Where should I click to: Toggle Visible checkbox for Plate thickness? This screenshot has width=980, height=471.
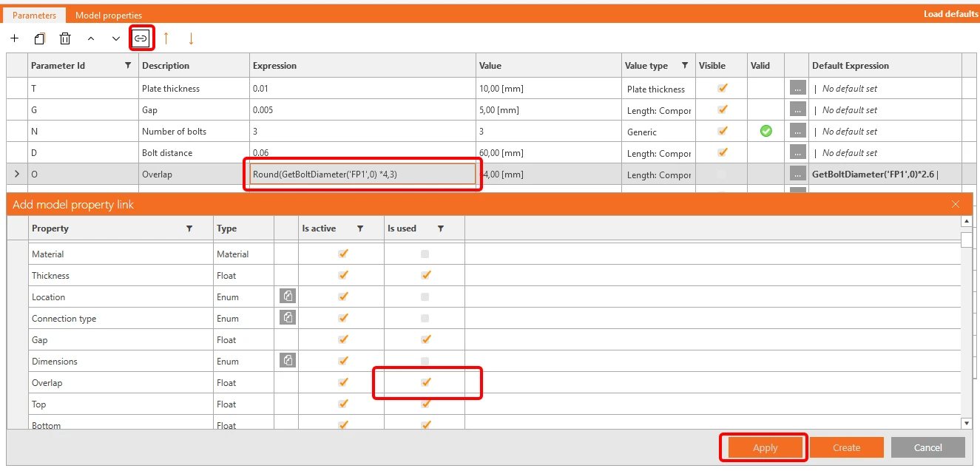(x=723, y=88)
